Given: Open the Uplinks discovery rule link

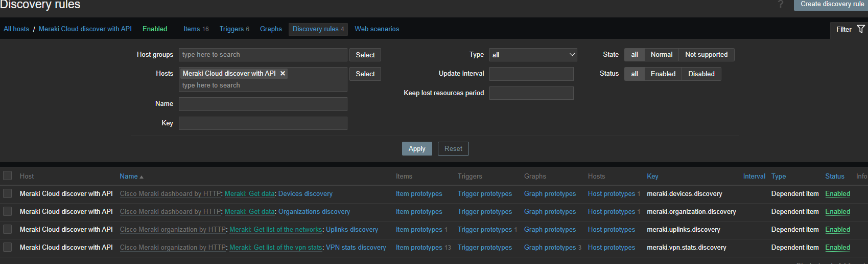Looking at the screenshot, I should pos(352,230).
